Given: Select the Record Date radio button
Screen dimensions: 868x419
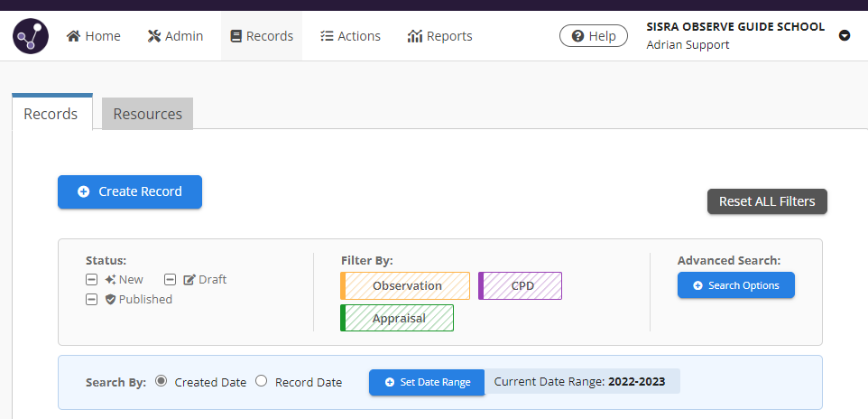Looking at the screenshot, I should (x=262, y=381).
